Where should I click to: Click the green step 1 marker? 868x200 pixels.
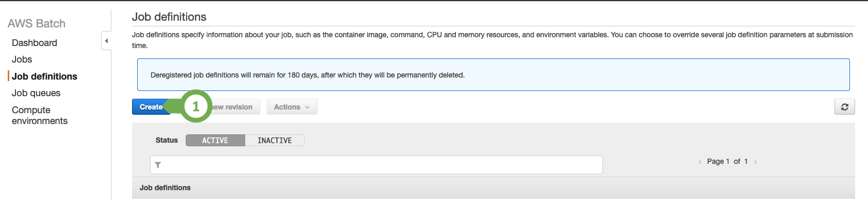(x=195, y=106)
